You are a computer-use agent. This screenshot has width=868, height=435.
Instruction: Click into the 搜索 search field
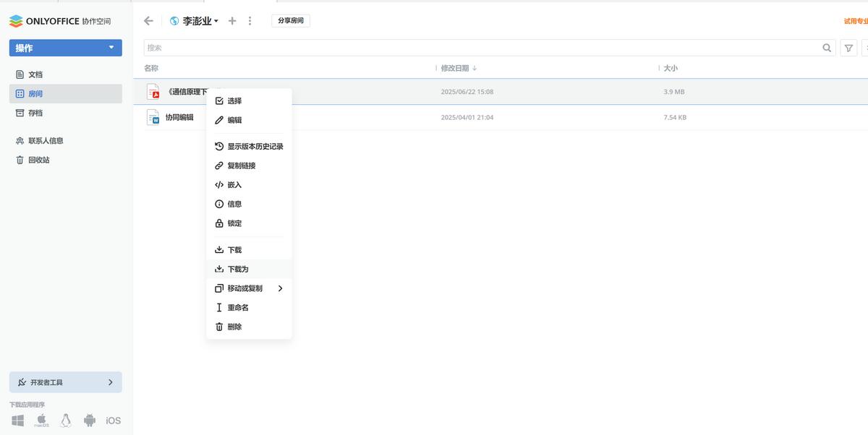(x=477, y=48)
